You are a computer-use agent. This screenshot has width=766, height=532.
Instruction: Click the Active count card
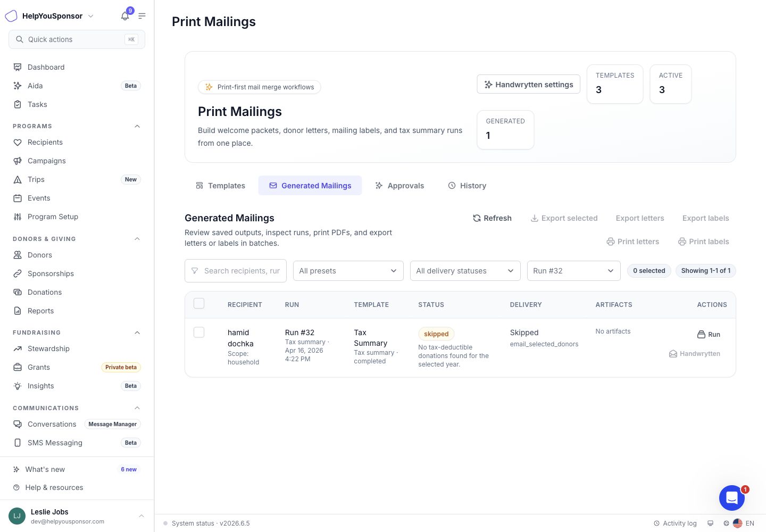tap(671, 84)
